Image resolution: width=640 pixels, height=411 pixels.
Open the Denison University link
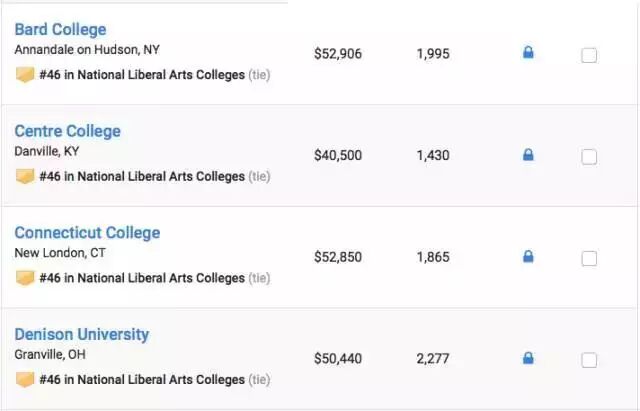[x=81, y=334]
